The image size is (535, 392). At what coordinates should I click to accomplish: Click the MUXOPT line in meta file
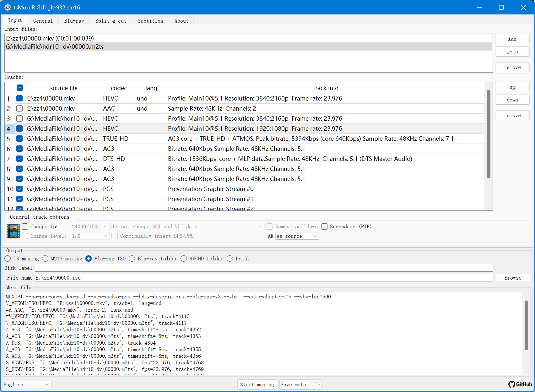(x=168, y=297)
